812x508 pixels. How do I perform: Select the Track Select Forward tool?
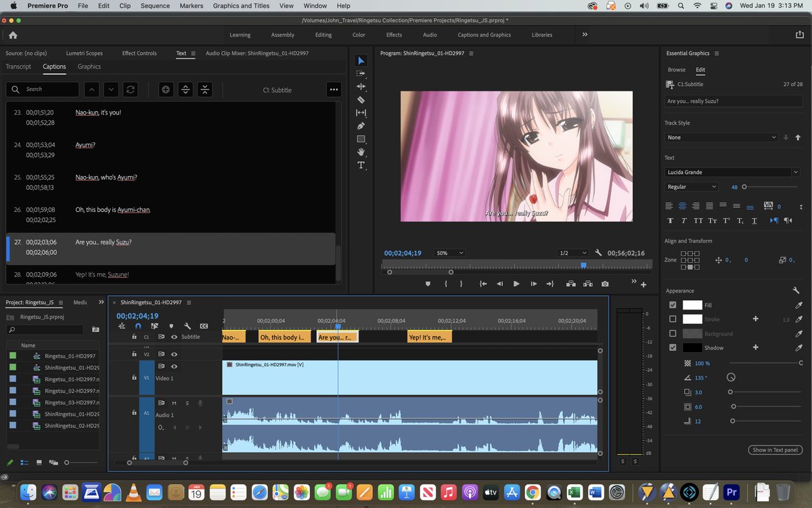(x=361, y=73)
